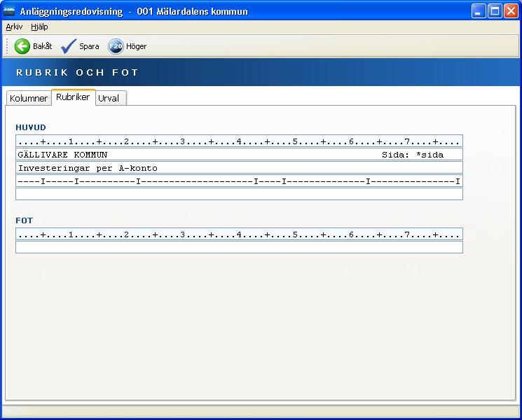Click the empty fourth HUVUD line field
The image size is (522, 420).
(x=239, y=194)
